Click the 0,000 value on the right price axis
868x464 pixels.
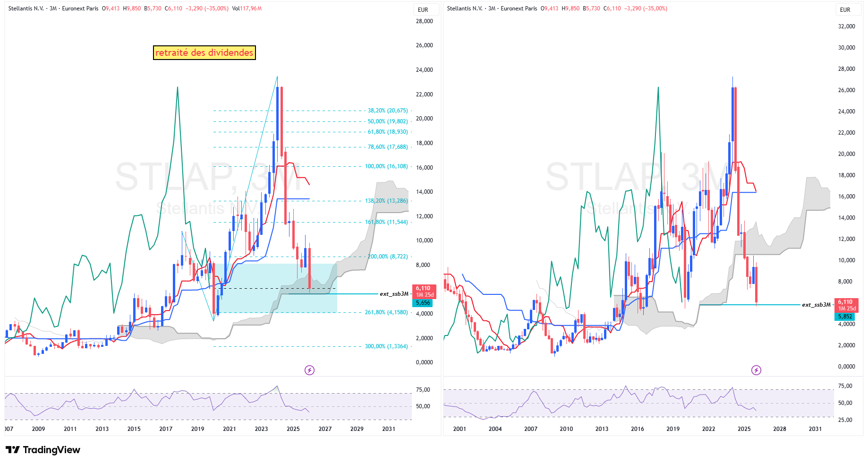click(846, 367)
